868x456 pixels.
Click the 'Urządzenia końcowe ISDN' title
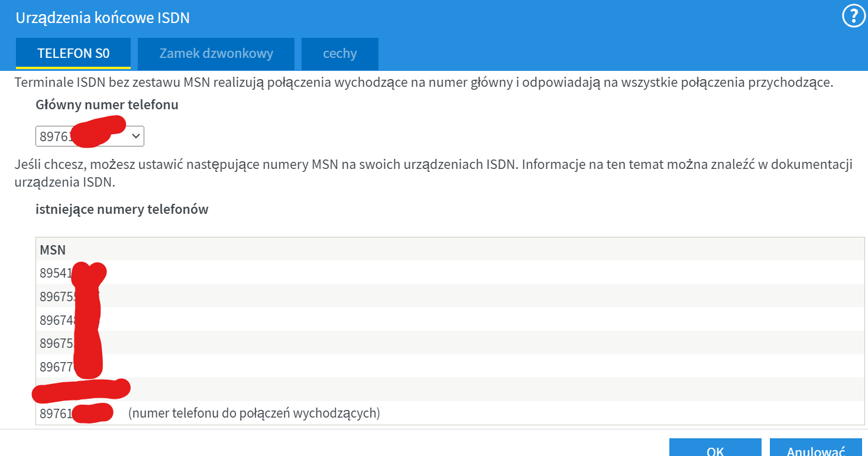tap(103, 18)
